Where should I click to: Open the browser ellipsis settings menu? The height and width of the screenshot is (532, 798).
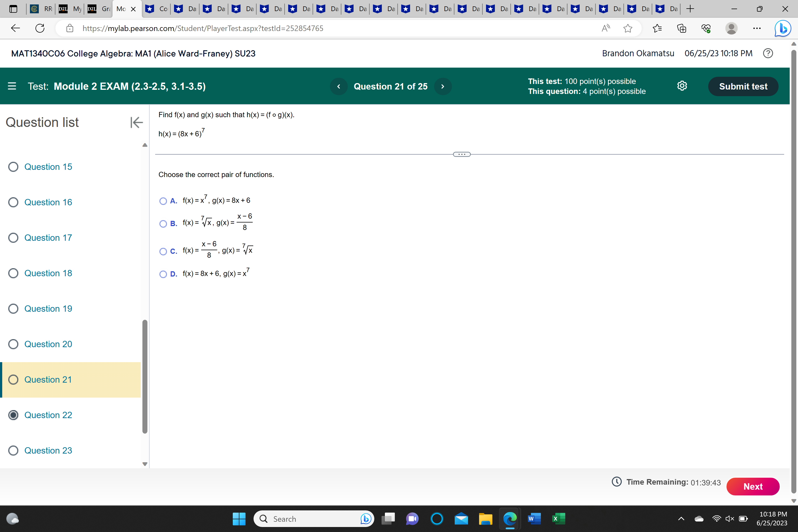point(757,29)
